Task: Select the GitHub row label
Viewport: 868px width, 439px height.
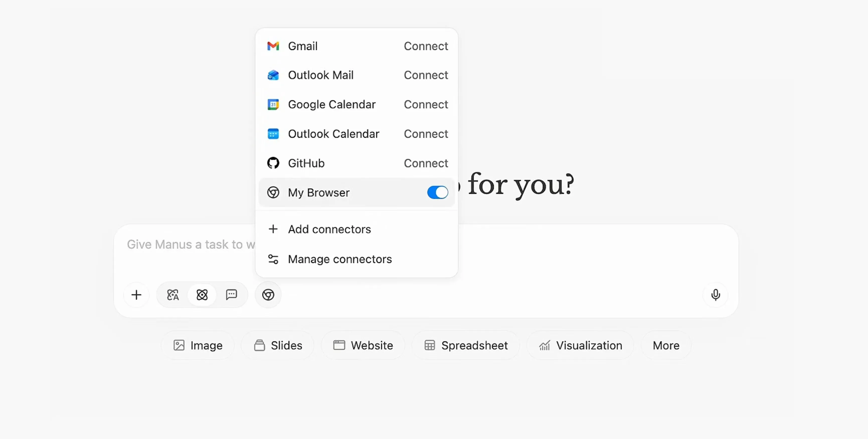Action: pyautogui.click(x=306, y=163)
